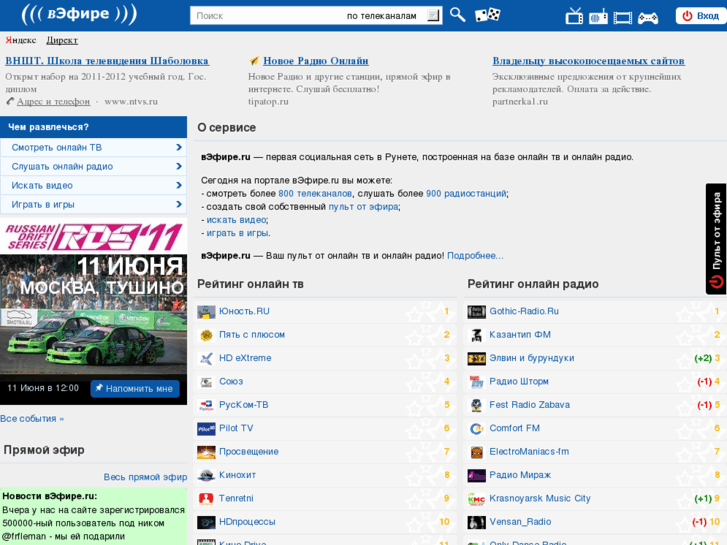Follow the 900 радиостанций link
727x545 pixels.
tap(466, 193)
